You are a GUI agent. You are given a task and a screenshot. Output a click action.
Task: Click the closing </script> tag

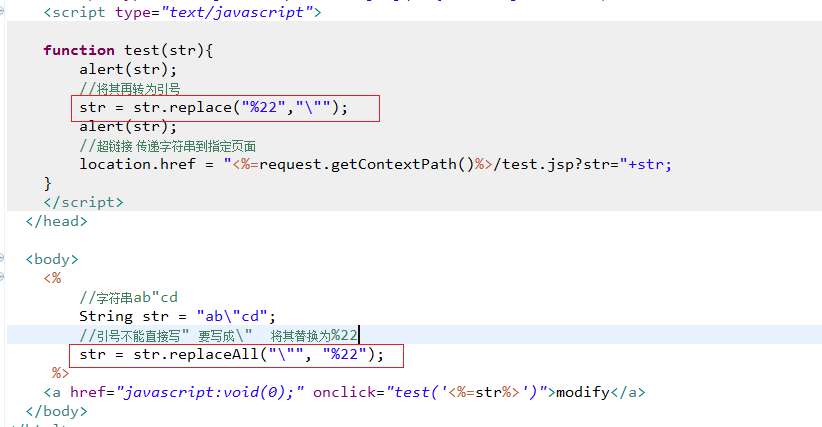83,202
